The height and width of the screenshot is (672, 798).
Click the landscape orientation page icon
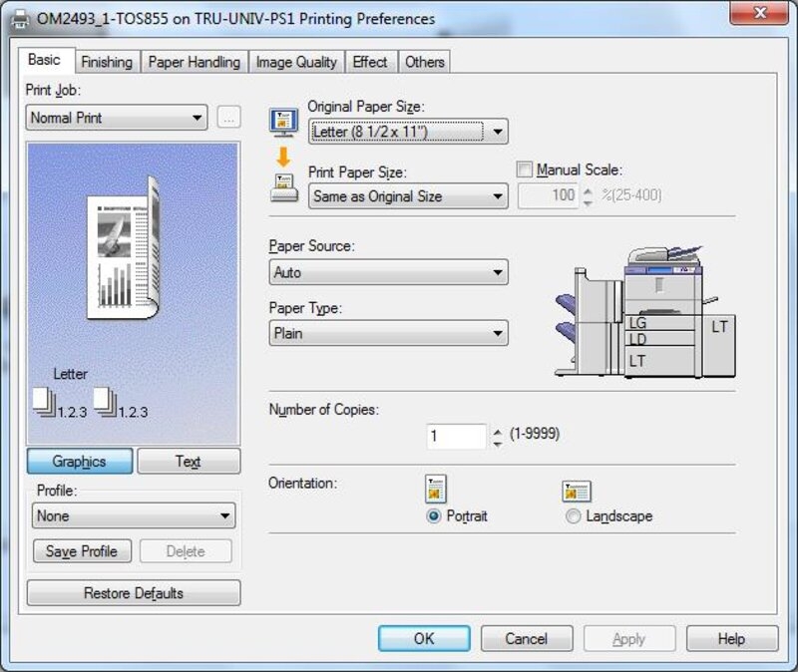pyautogui.click(x=577, y=491)
